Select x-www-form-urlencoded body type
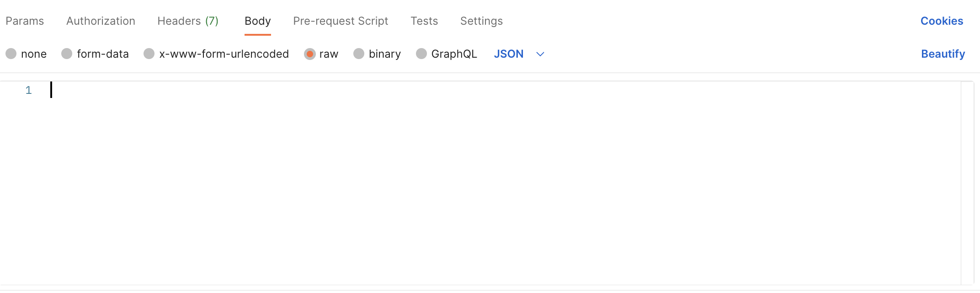Screen dimensions: 980x293 149,54
